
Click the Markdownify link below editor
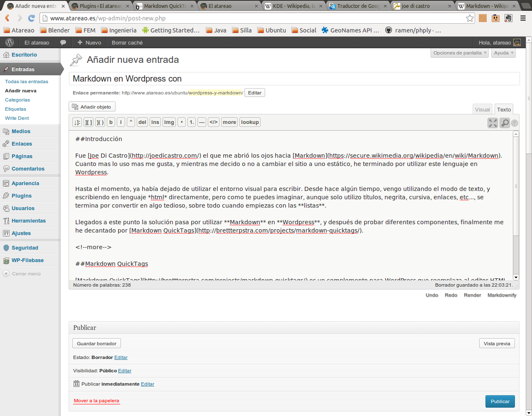coord(502,295)
